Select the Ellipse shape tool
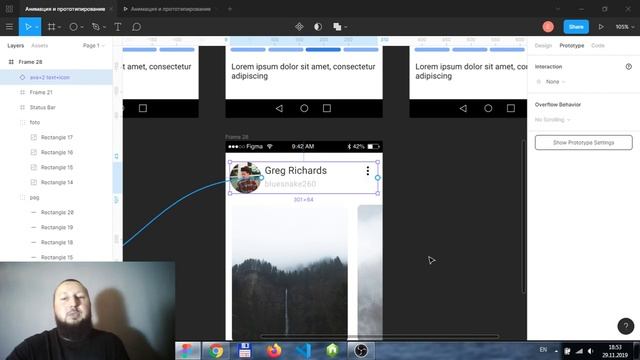 [x=73, y=27]
